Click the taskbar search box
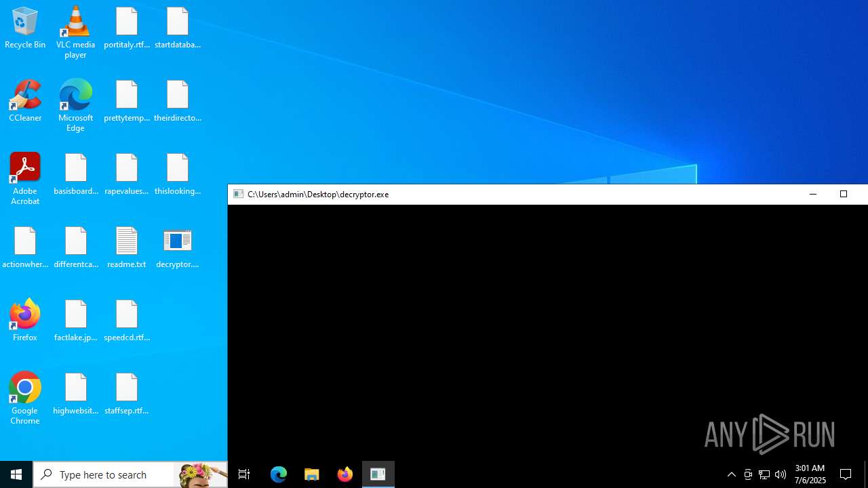This screenshot has height=488, width=868. [130, 474]
